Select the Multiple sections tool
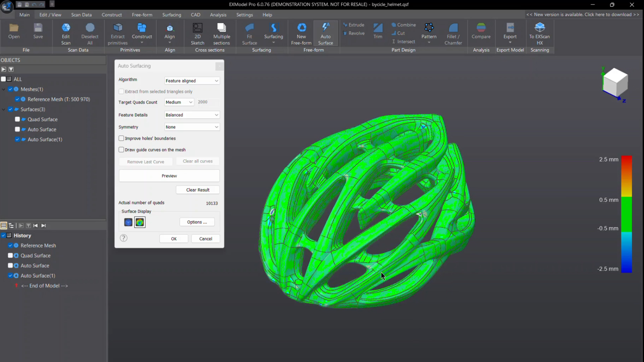 point(221,28)
